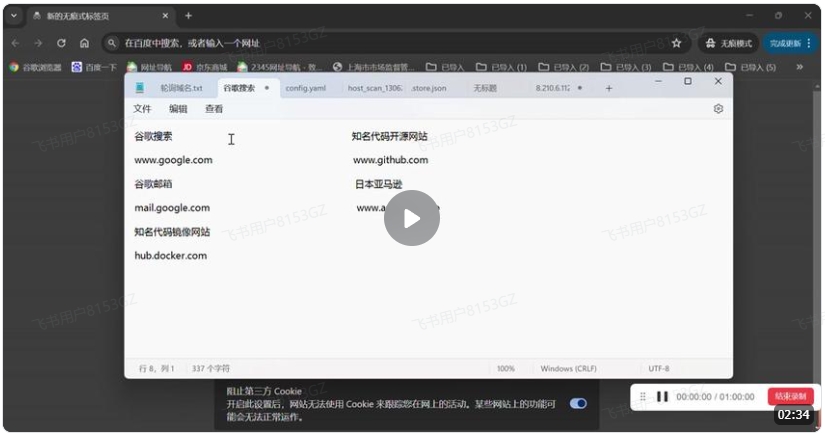Image resolution: width=825 pixels, height=435 pixels.
Task: Minimize the Notepad window
Action: pos(658,82)
